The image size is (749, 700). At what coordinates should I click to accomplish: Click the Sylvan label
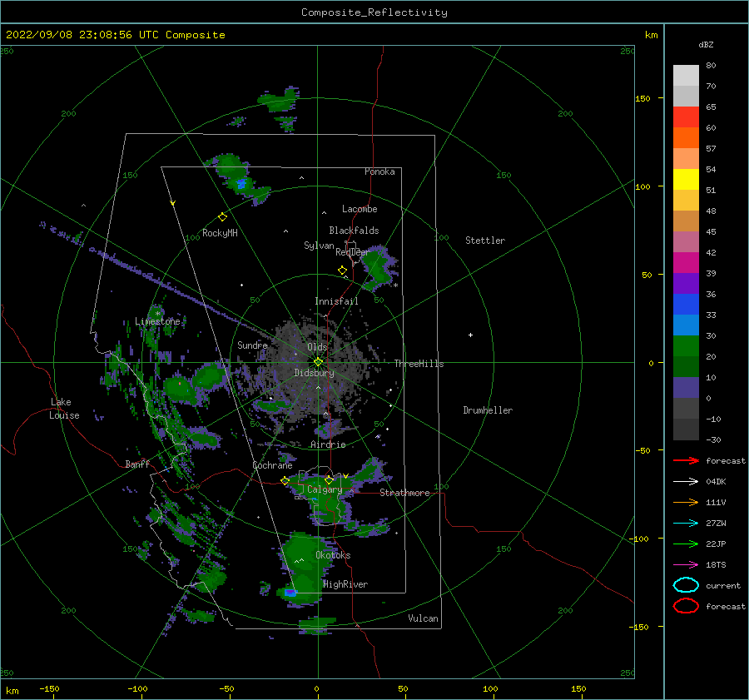319,246
